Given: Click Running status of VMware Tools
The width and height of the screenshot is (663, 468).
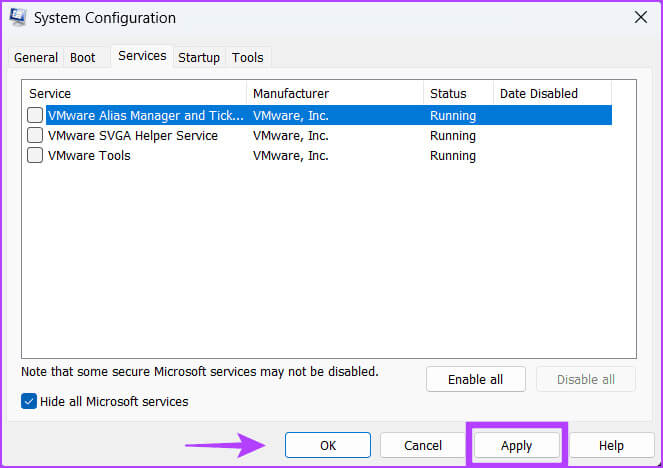Looking at the screenshot, I should (453, 156).
